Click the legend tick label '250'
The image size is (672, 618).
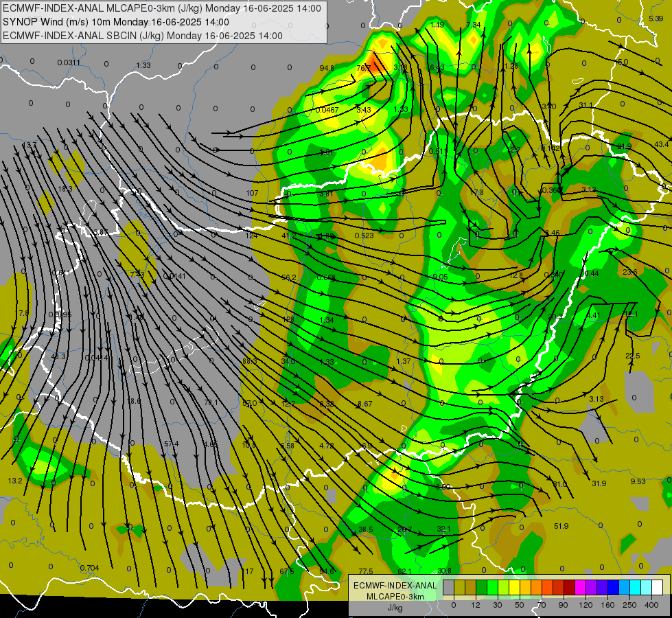tap(629, 605)
